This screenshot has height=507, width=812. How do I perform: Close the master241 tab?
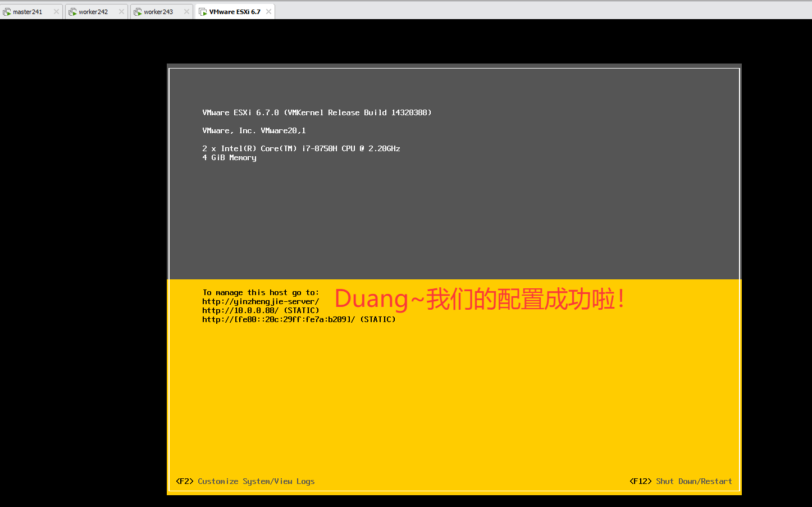56,12
